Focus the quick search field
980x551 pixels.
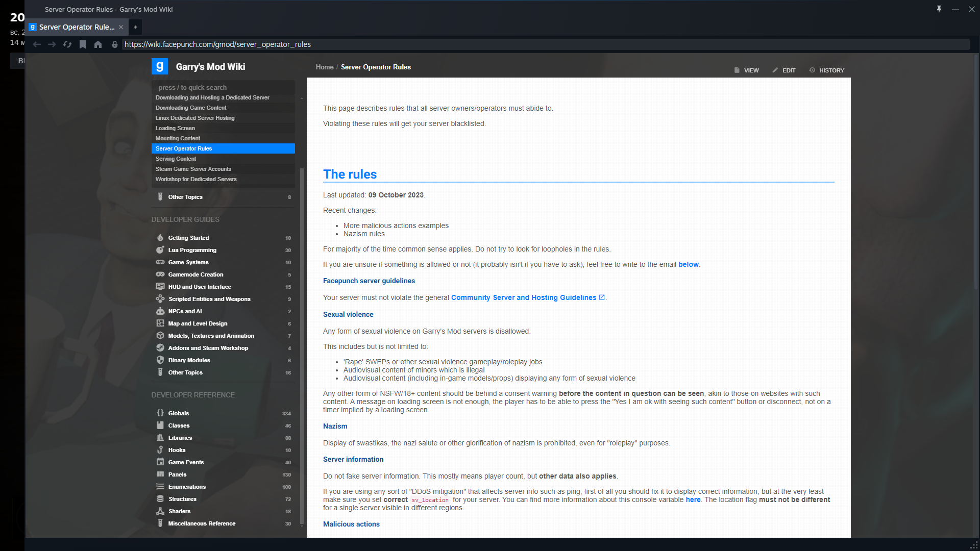(x=223, y=87)
